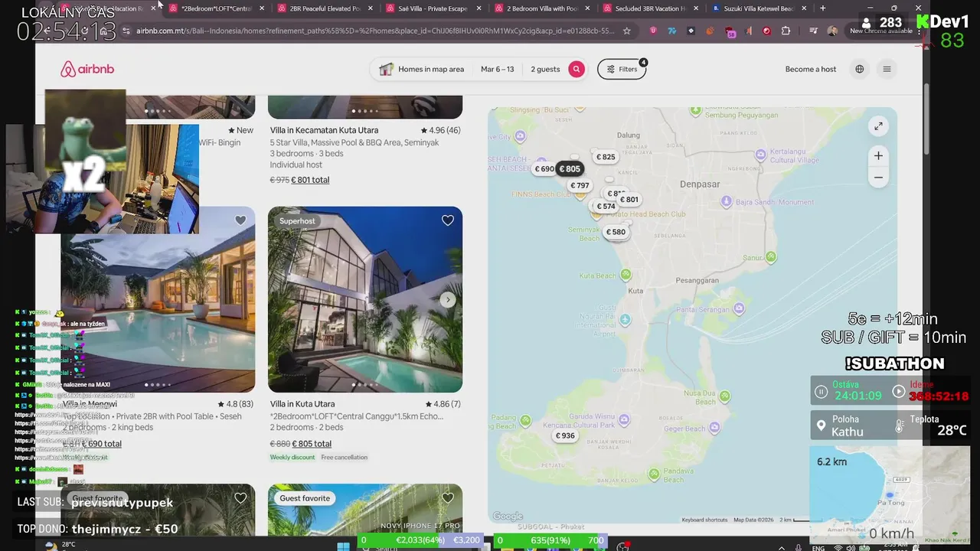
Task: Open the taskbar weather widget showing 28°C
Action: tap(60, 545)
